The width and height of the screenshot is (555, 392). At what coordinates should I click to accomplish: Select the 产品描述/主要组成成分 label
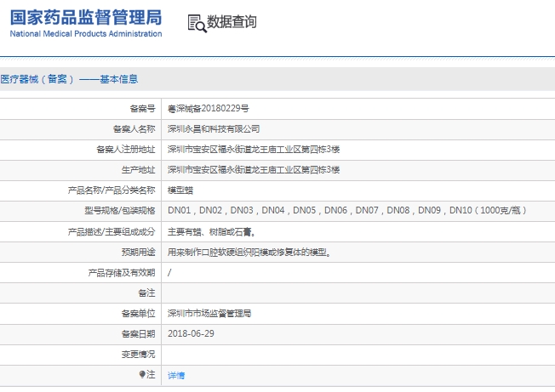112,232
